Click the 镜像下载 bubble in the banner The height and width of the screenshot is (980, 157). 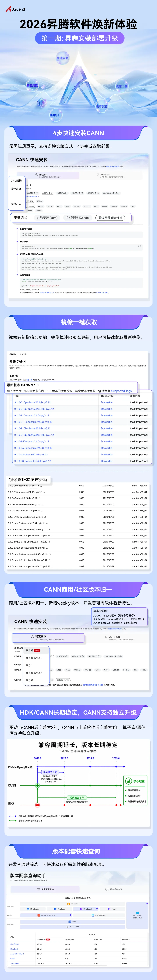tap(122, 86)
